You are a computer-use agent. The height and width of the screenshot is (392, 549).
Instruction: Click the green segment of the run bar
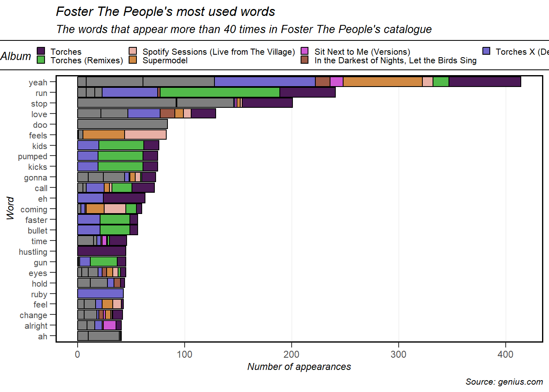pyautogui.click(x=220, y=92)
